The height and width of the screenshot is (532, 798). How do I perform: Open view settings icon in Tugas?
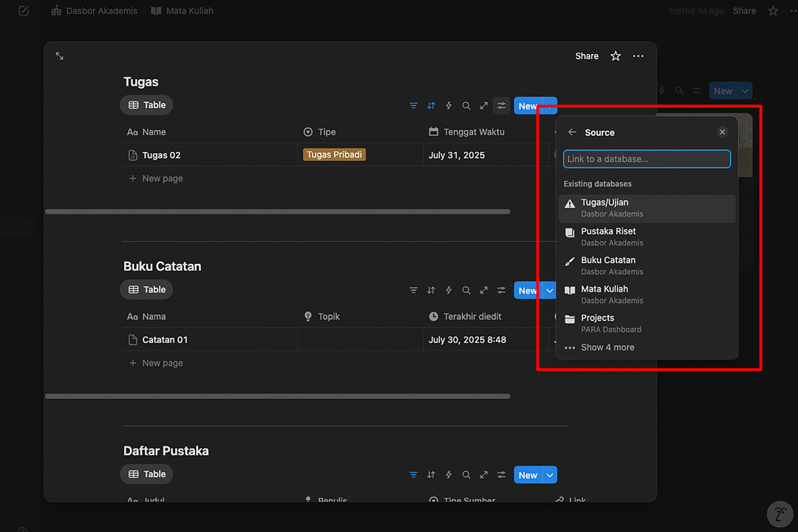pos(501,106)
